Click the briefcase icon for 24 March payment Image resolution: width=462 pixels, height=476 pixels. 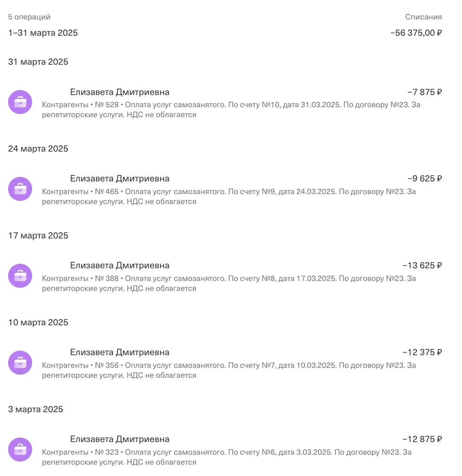20,189
